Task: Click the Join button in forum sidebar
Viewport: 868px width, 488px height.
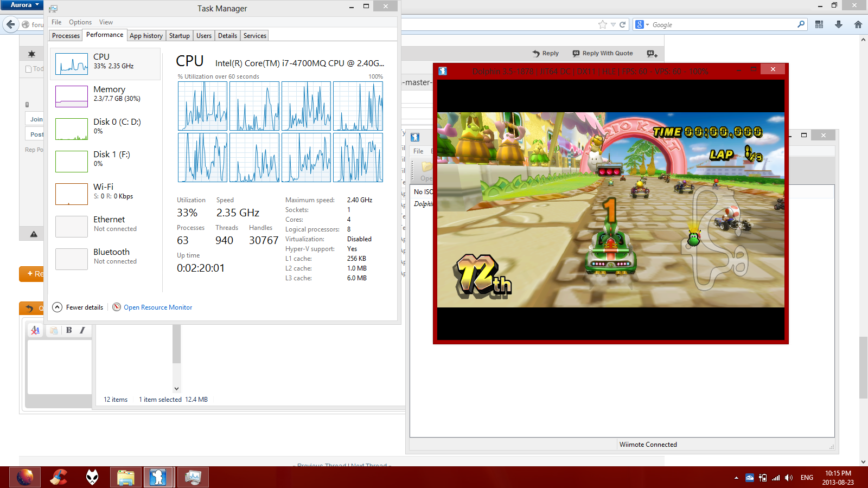Action: pyautogui.click(x=35, y=119)
